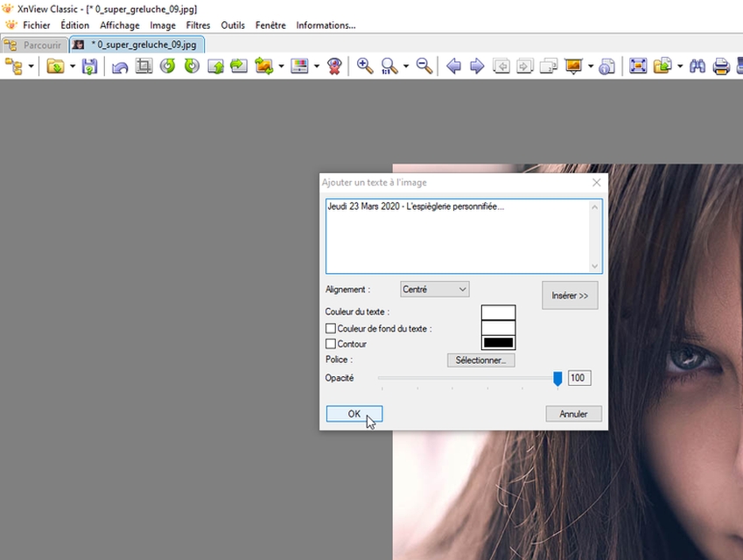Select the Rotate Left tool

tap(167, 66)
